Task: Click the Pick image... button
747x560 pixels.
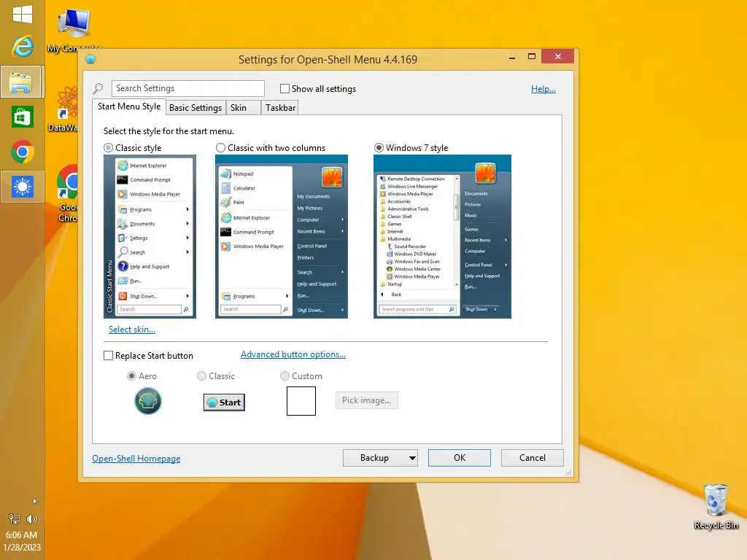Action: click(x=366, y=400)
